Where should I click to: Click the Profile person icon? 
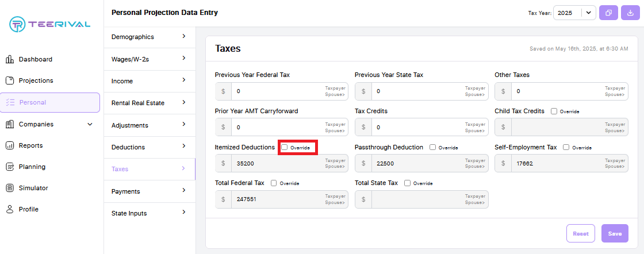click(10, 210)
